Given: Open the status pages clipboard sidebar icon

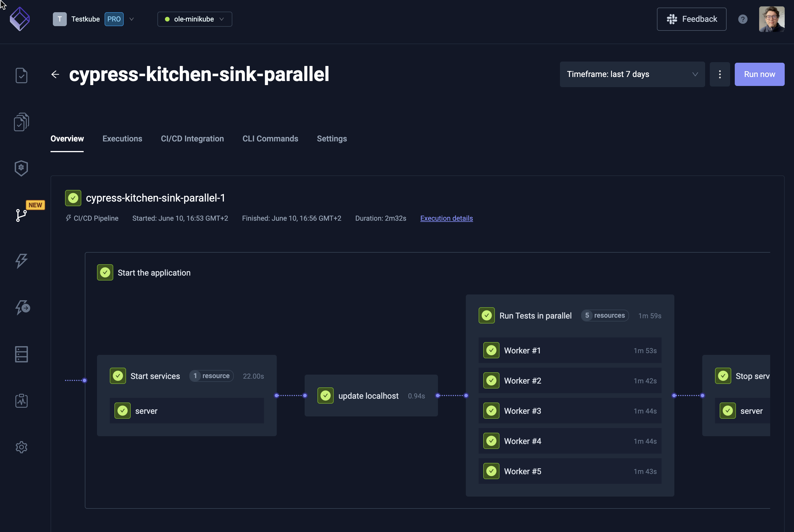Looking at the screenshot, I should 21,401.
